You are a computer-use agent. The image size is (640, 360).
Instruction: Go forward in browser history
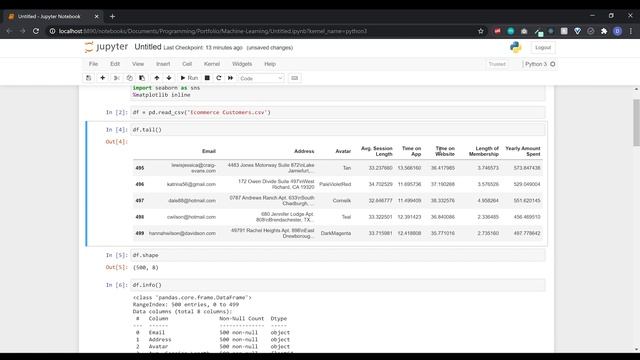(x=22, y=31)
